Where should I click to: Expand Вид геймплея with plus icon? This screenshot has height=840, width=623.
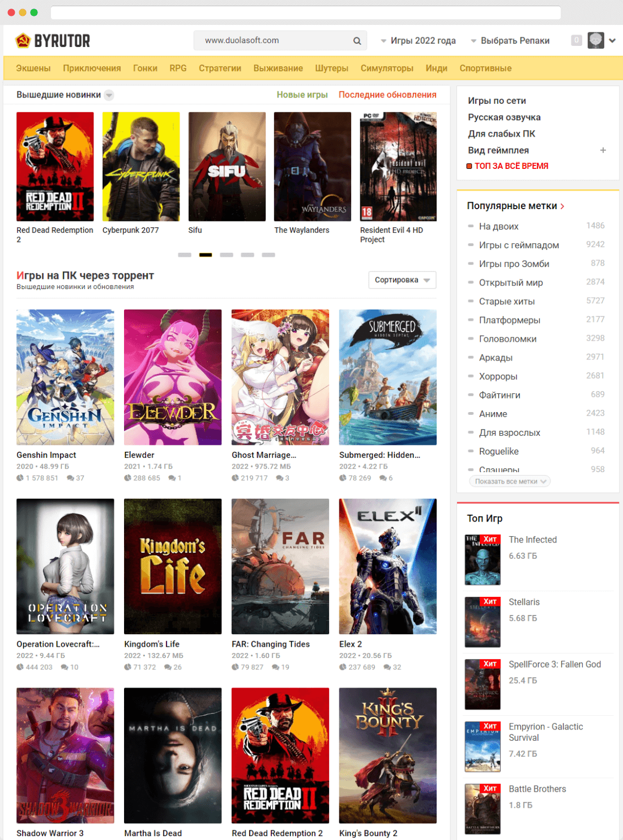(603, 150)
